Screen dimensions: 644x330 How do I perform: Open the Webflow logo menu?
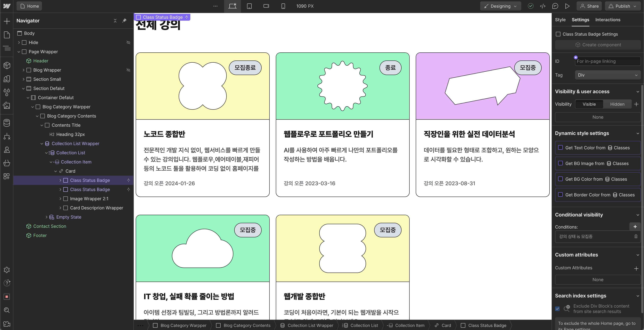(7, 6)
